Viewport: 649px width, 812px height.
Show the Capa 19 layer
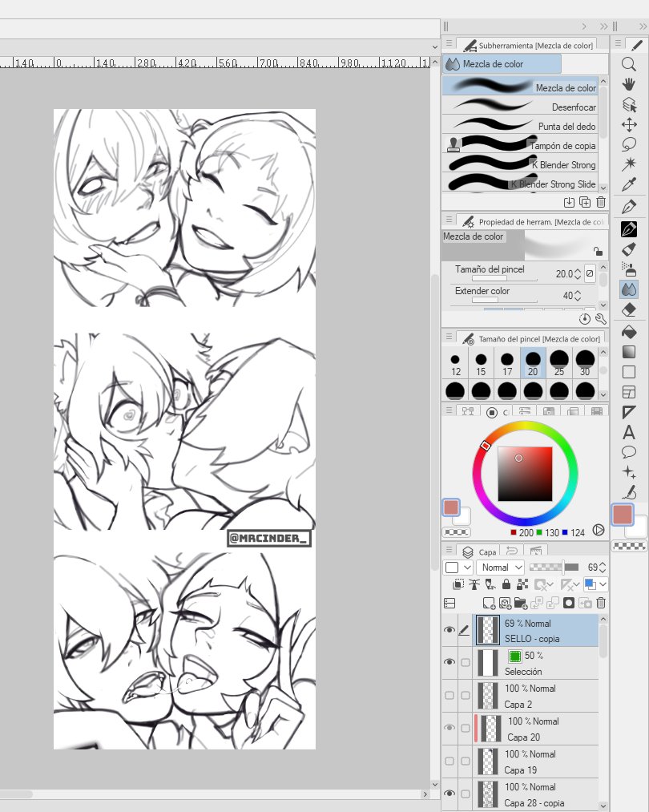point(449,762)
